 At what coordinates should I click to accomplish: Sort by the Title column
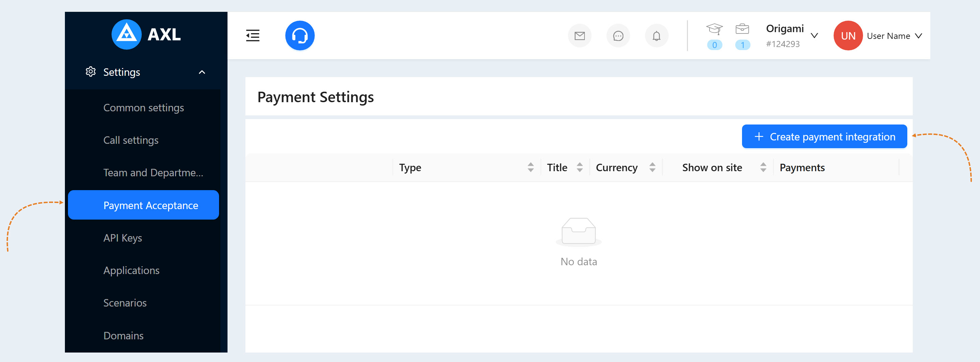(x=580, y=167)
